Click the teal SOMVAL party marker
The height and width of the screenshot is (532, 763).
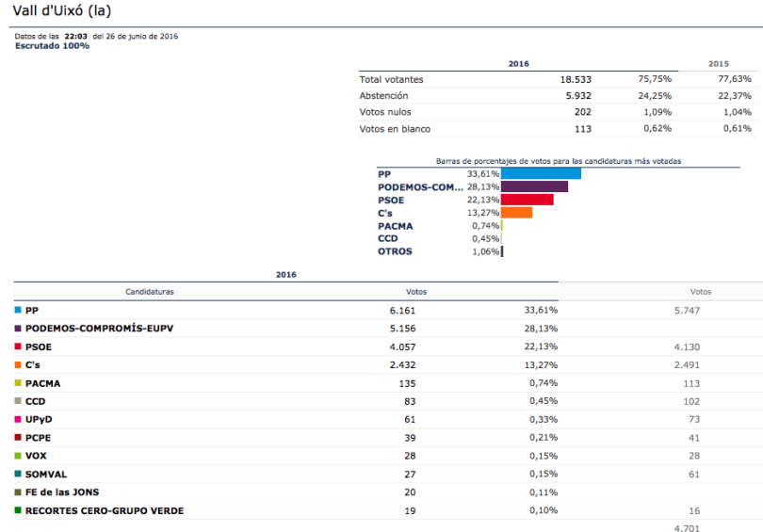point(18,475)
